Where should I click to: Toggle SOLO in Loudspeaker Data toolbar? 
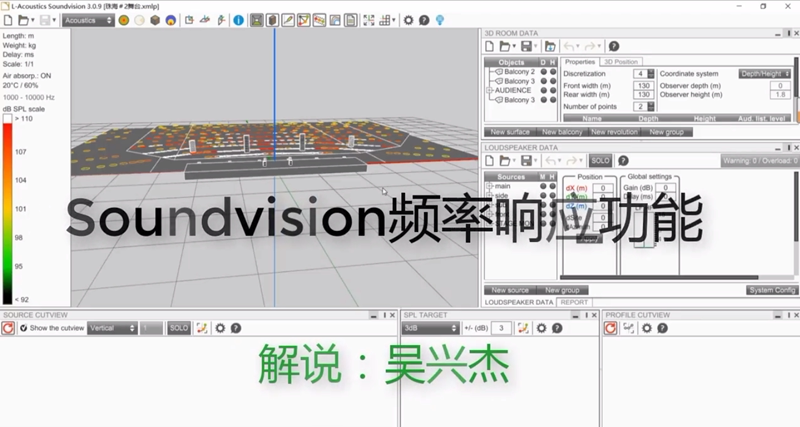[600, 161]
